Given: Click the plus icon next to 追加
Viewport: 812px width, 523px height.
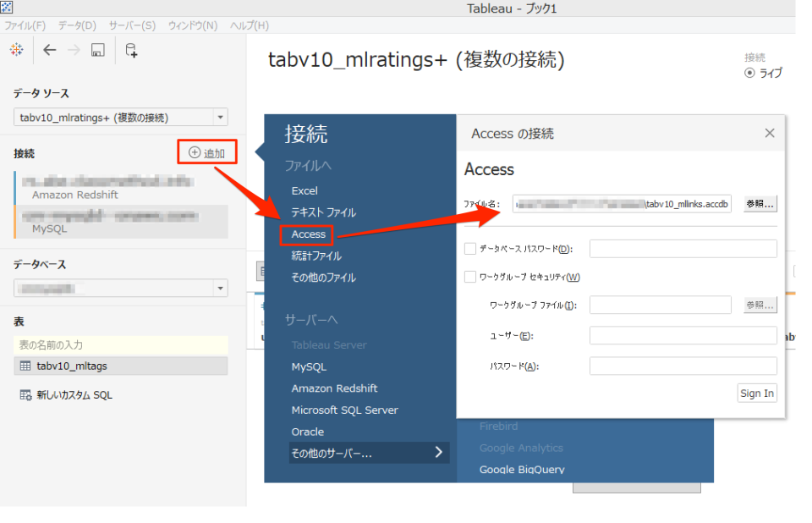Looking at the screenshot, I should pyautogui.click(x=194, y=151).
